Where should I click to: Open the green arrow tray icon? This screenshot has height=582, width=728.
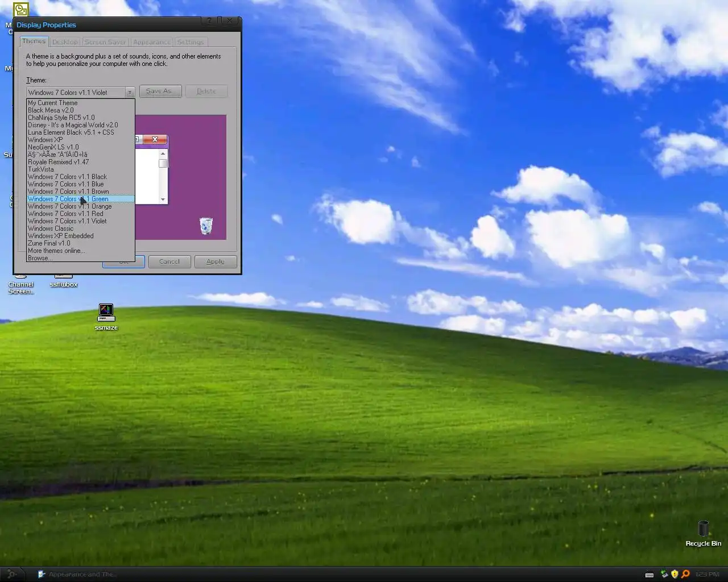pos(664,574)
